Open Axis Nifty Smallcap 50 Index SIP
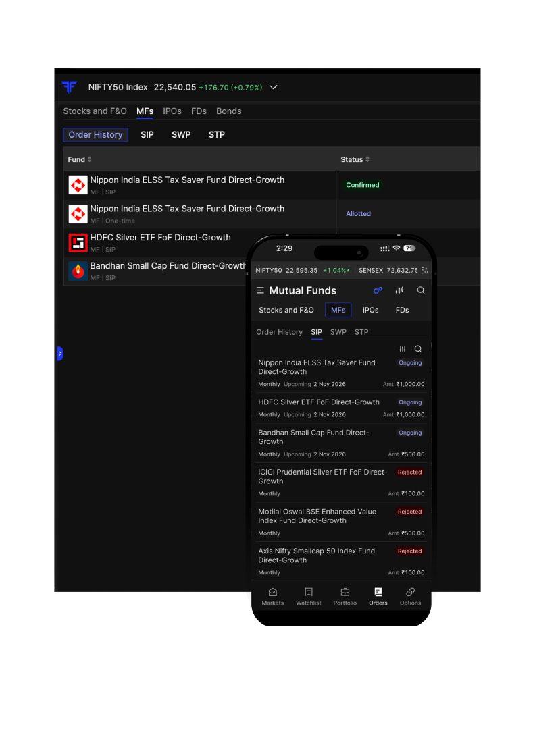The image size is (535, 756). pyautogui.click(x=342, y=562)
